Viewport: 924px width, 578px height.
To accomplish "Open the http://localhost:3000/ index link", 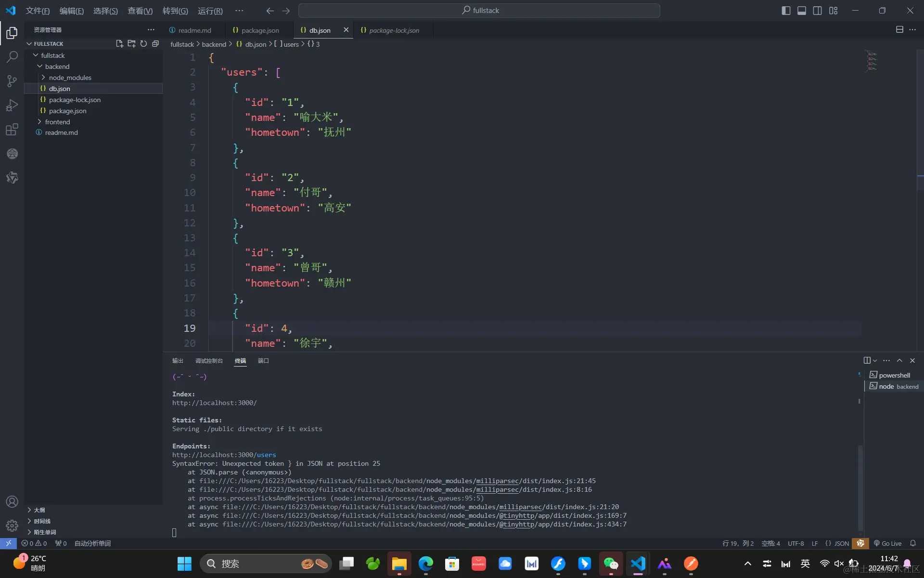I will pos(215,403).
